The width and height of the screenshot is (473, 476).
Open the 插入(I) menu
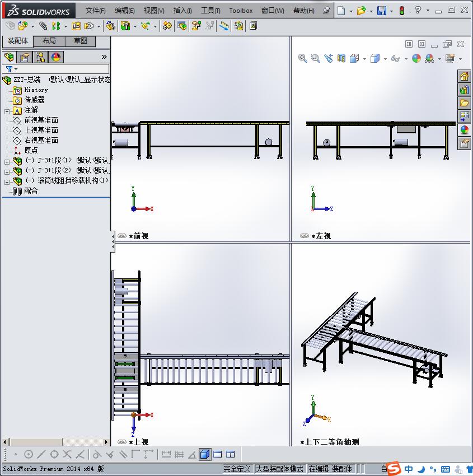coord(182,11)
